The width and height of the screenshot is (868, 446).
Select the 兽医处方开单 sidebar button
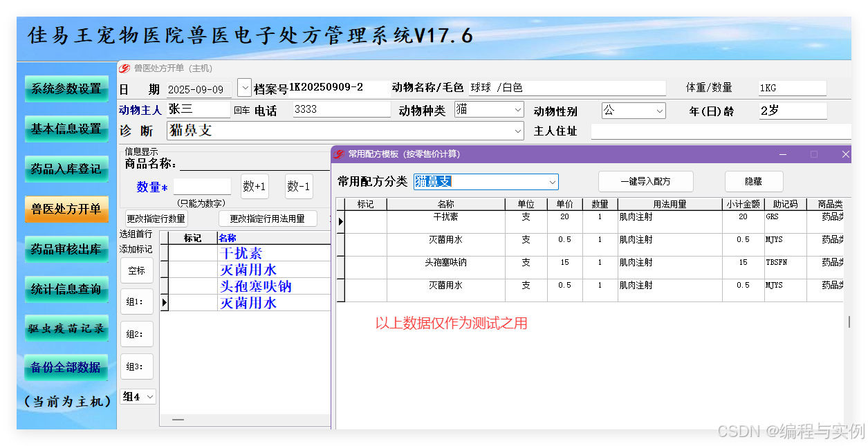point(66,209)
